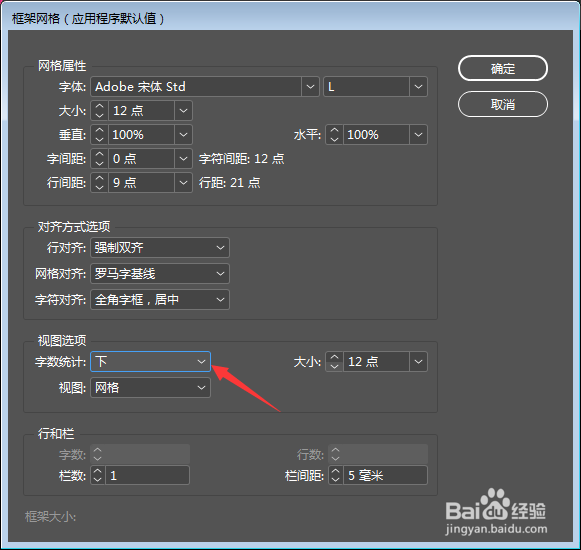Open the 字体 font family dropdown arrow

point(310,87)
